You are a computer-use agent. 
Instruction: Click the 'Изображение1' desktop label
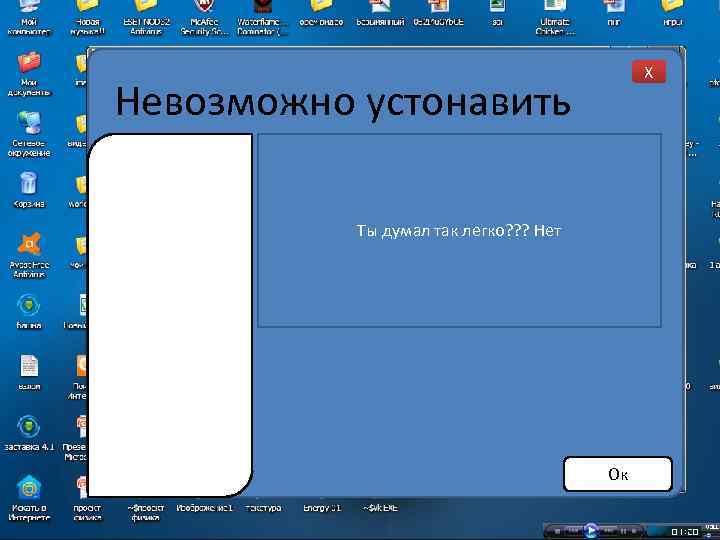204,508
